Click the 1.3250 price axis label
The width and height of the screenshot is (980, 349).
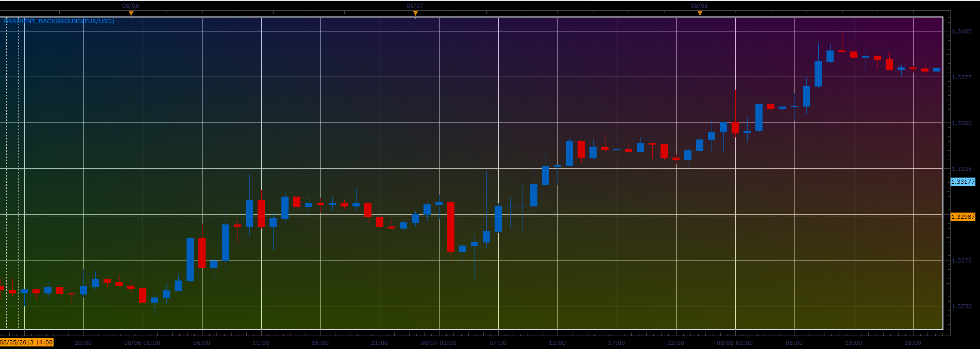pos(961,306)
